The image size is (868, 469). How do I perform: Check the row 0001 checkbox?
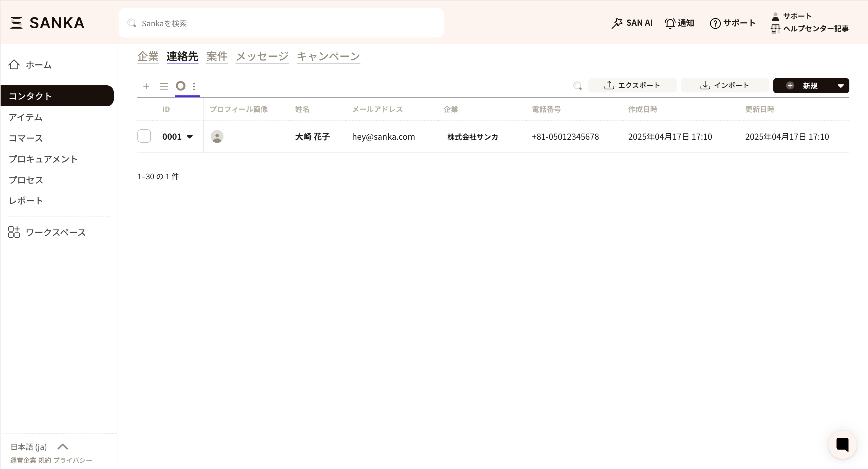pyautogui.click(x=144, y=136)
